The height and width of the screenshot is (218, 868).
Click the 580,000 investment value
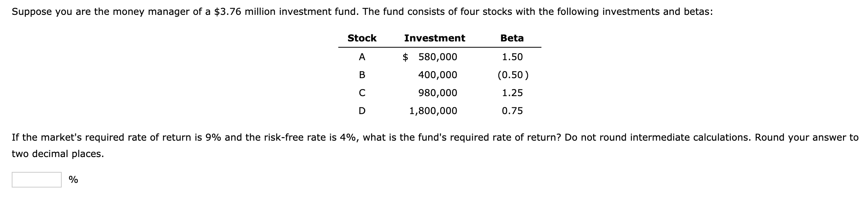pos(438,57)
